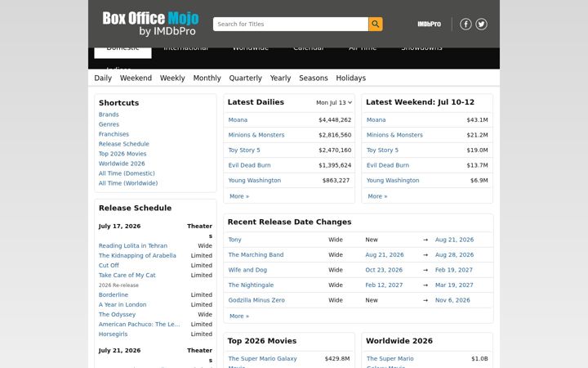Open Moana in Latest Dailies
Viewport: 588px width, 368px height.
pyautogui.click(x=238, y=119)
